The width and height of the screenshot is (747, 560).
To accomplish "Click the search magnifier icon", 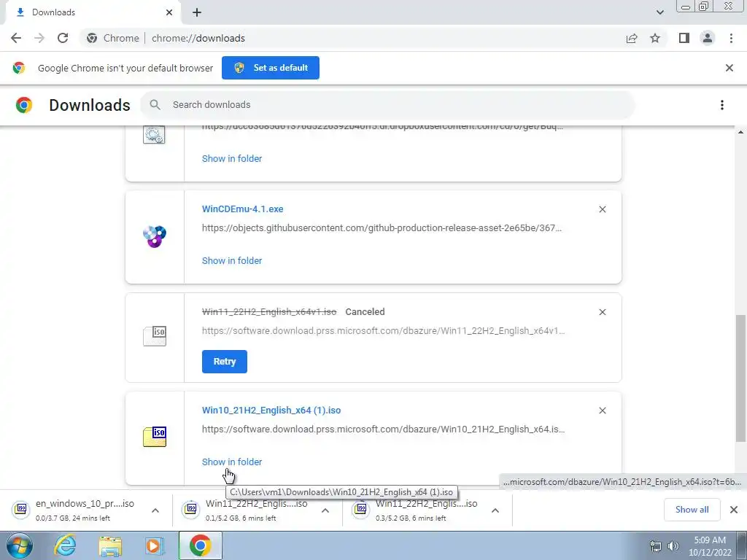I will coord(155,105).
